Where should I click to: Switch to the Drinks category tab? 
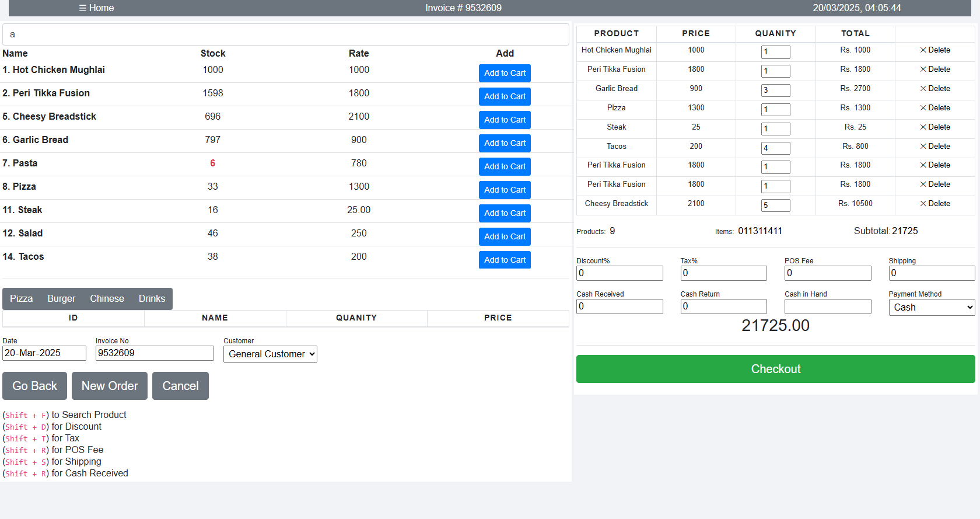point(152,298)
